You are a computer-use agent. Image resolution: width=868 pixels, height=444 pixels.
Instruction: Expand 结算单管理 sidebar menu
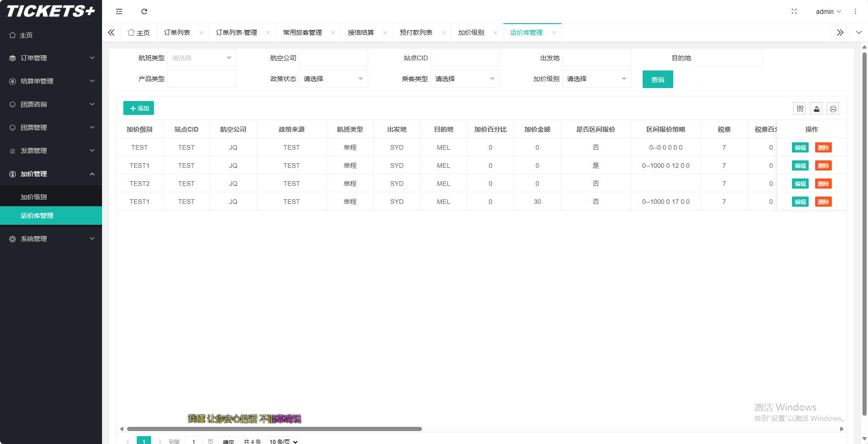(x=51, y=81)
